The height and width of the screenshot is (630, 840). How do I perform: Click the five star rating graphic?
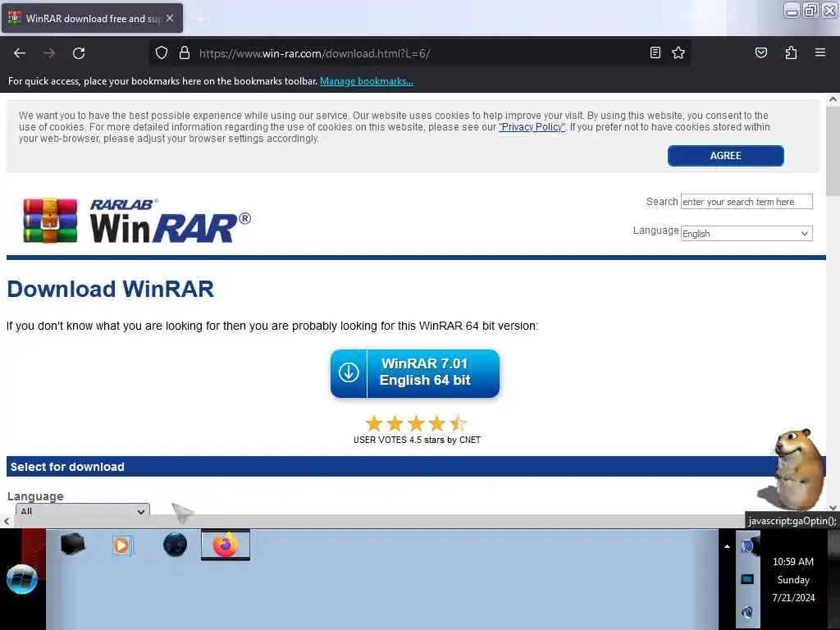416,423
